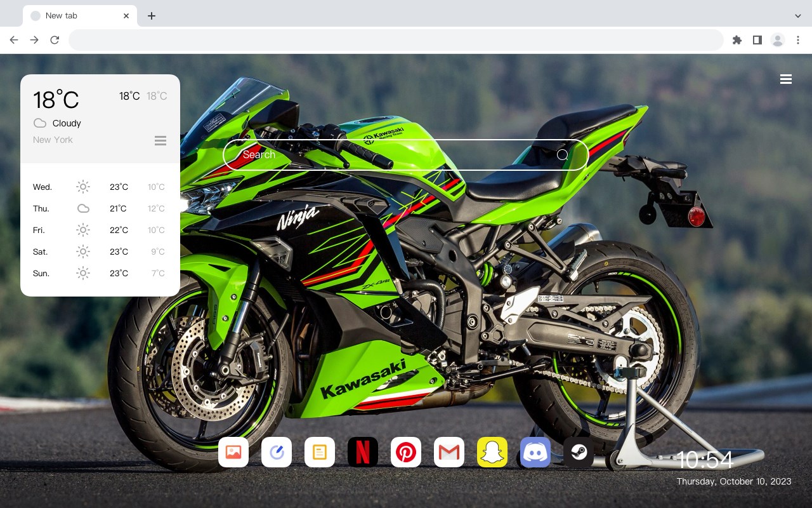Image resolution: width=812 pixels, height=508 pixels.
Task: Click the sun icon for Wed.
Action: tap(83, 187)
